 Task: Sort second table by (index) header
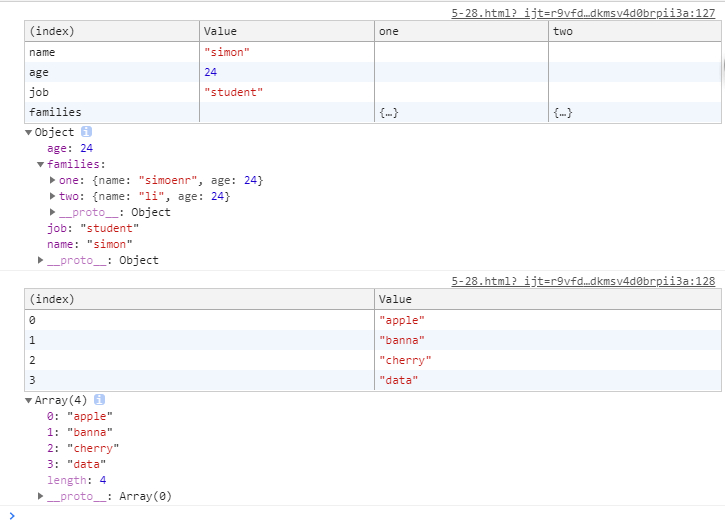tap(199, 299)
